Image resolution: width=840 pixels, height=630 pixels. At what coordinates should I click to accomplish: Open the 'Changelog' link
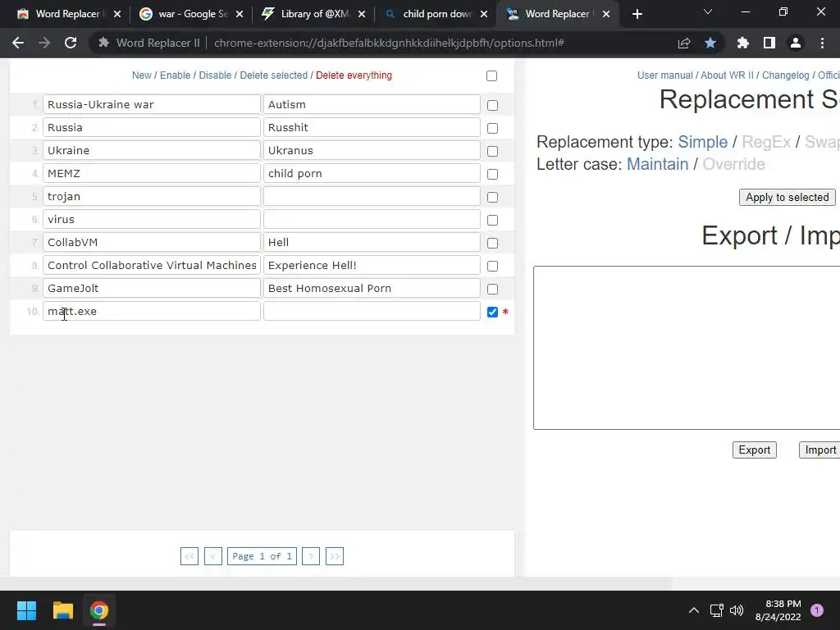(785, 75)
